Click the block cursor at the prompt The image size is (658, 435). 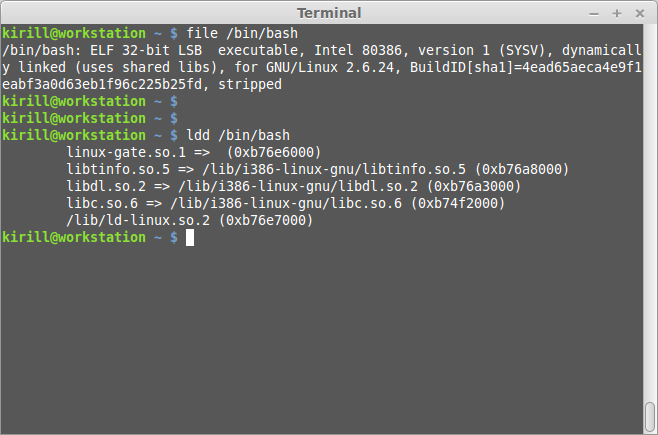tap(190, 238)
